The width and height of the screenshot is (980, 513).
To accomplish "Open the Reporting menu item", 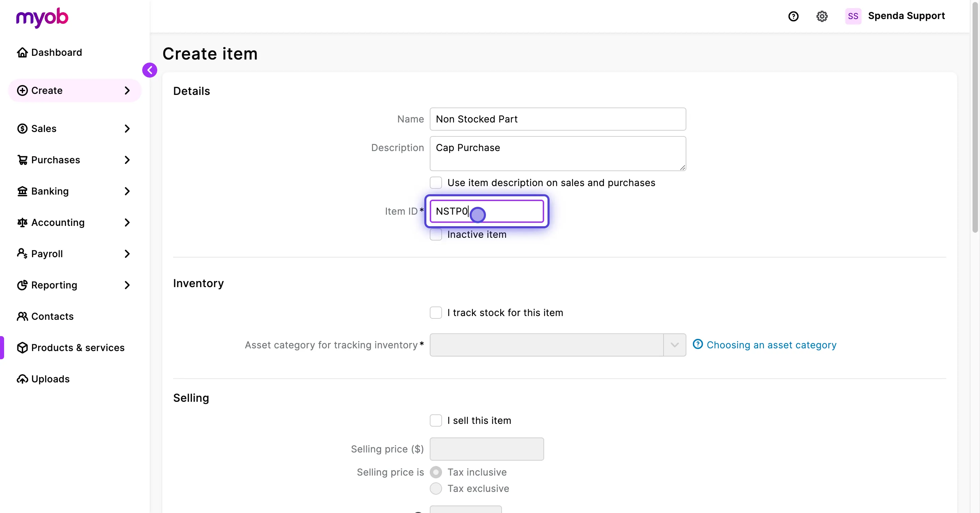I will click(75, 285).
